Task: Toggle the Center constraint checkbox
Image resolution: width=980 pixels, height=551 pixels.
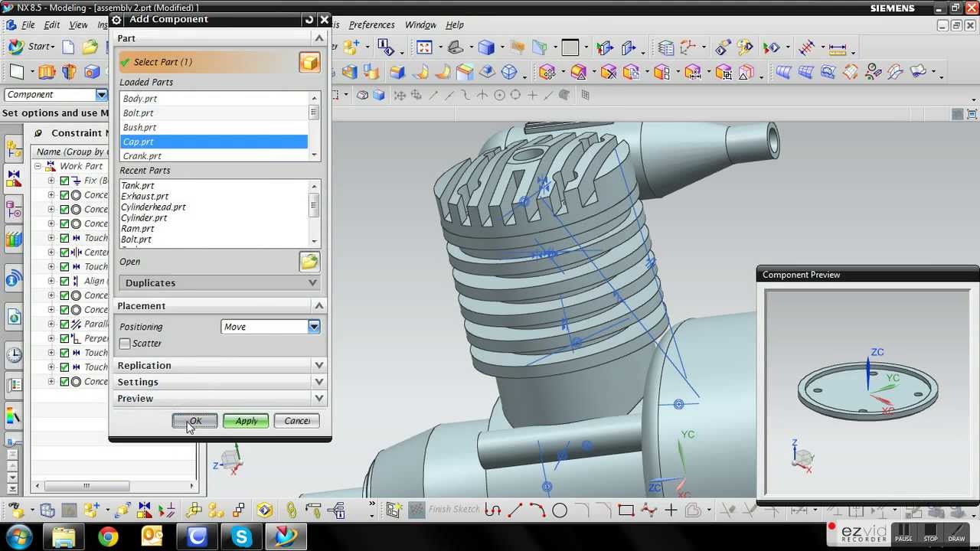Action: coord(64,253)
